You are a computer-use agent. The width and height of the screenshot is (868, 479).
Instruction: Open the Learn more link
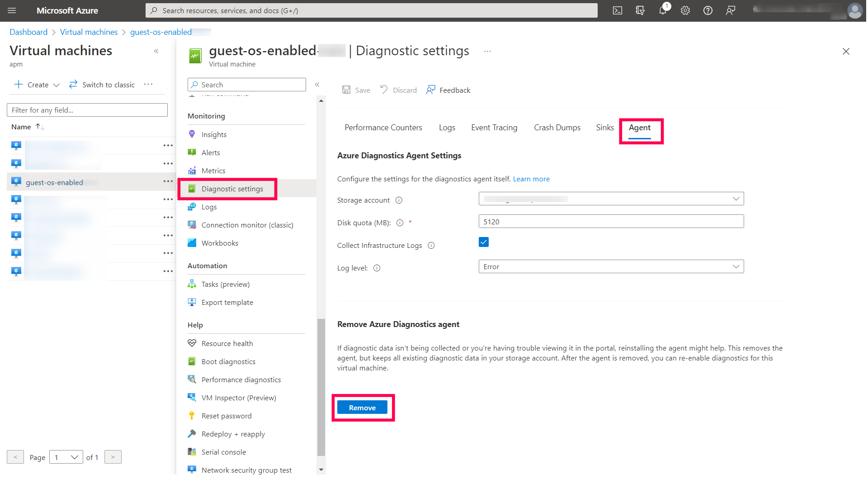coord(531,179)
